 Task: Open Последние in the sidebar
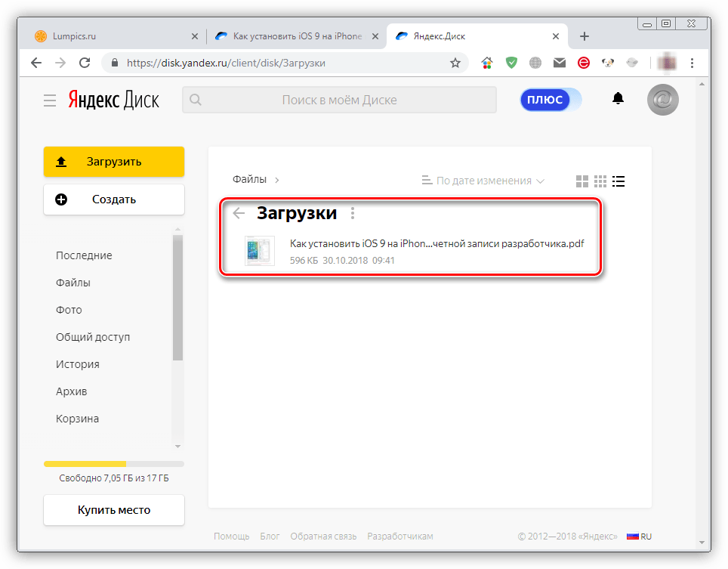[x=84, y=255]
